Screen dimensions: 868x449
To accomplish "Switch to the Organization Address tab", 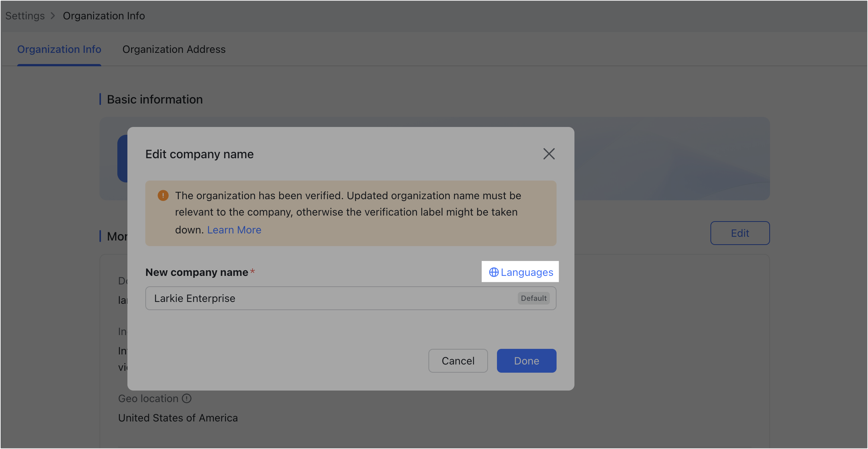I will pos(174,49).
